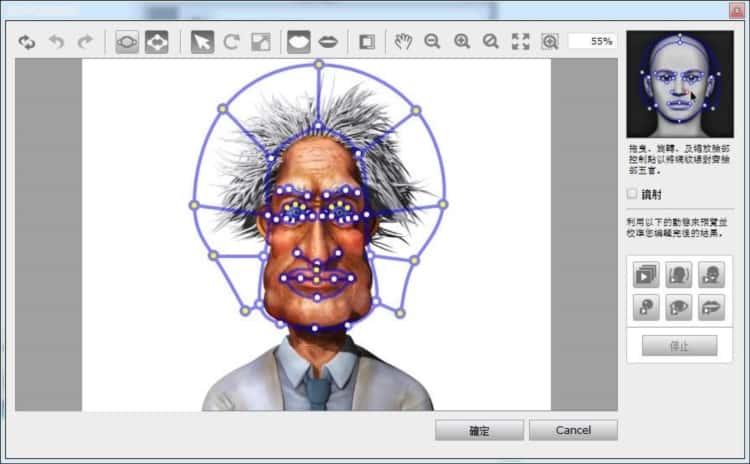Click the 55% zoom percentage field
The height and width of the screenshot is (464, 750).
tap(592, 42)
